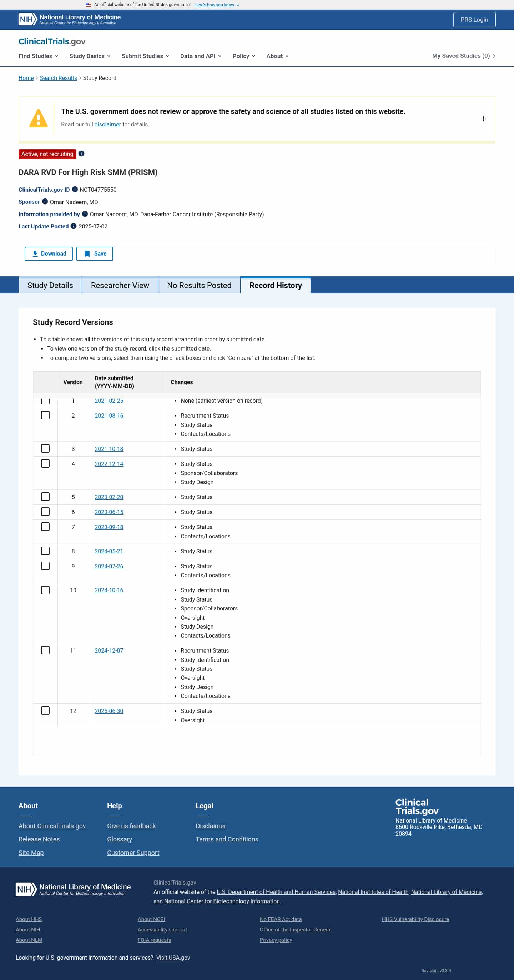View version dated 2025-06-30

click(109, 711)
